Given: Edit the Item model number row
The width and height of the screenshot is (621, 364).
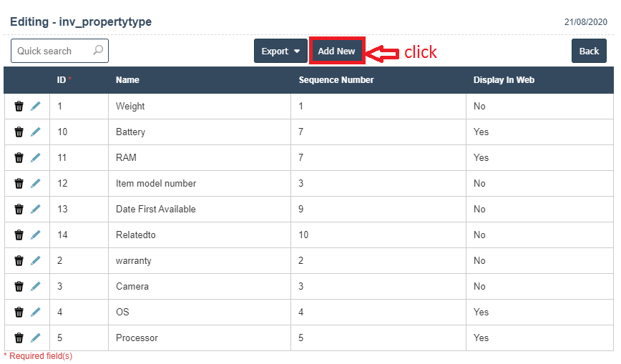Looking at the screenshot, I should pyautogui.click(x=35, y=184).
